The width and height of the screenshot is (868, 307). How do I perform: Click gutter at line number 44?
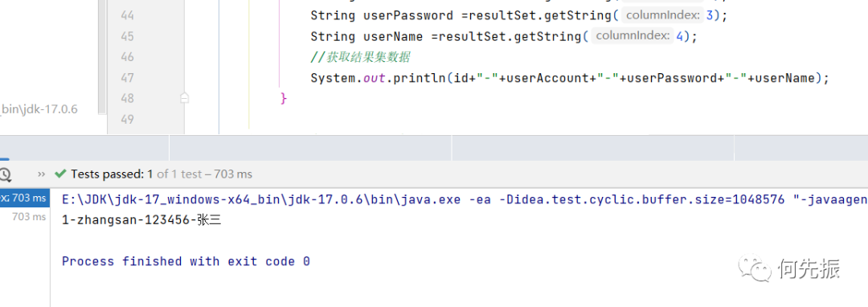tap(127, 15)
